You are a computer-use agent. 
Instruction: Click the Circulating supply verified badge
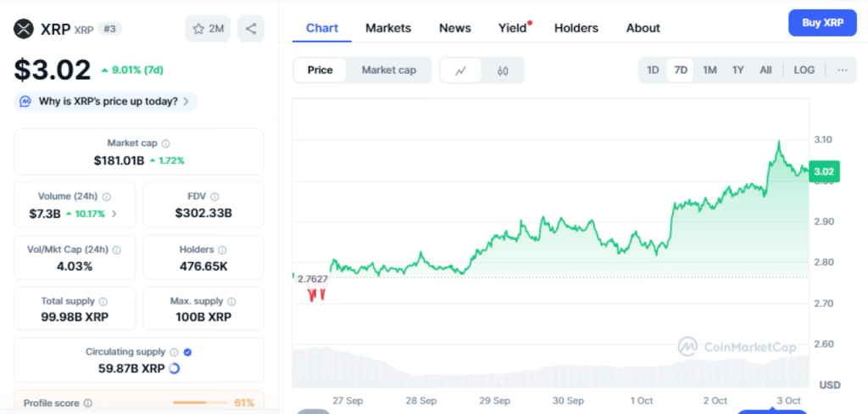(187, 351)
